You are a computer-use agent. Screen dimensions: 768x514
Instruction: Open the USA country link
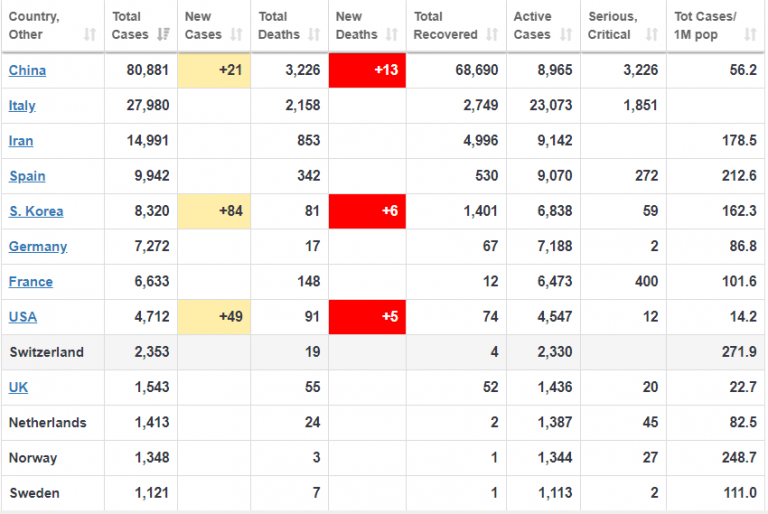click(23, 317)
